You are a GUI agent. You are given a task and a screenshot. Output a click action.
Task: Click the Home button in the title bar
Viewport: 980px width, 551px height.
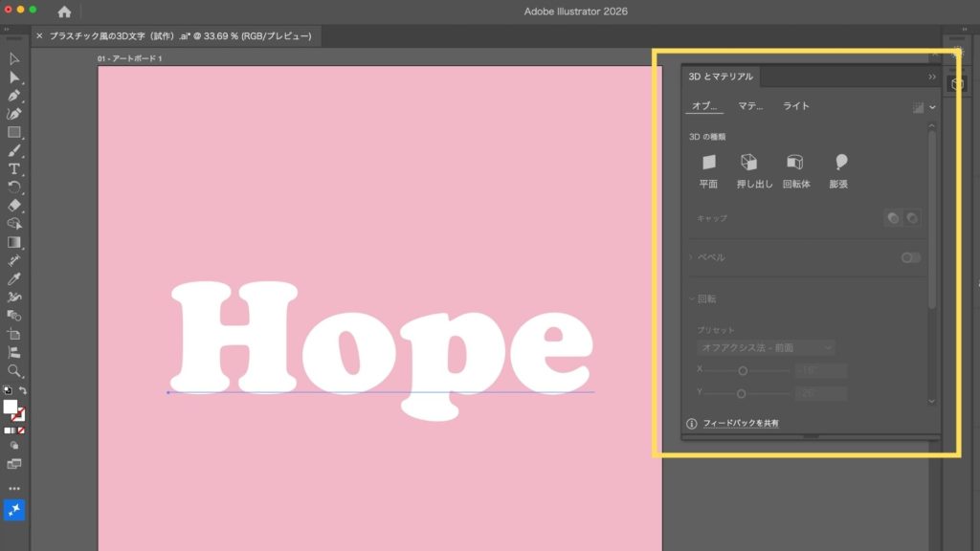tap(64, 11)
